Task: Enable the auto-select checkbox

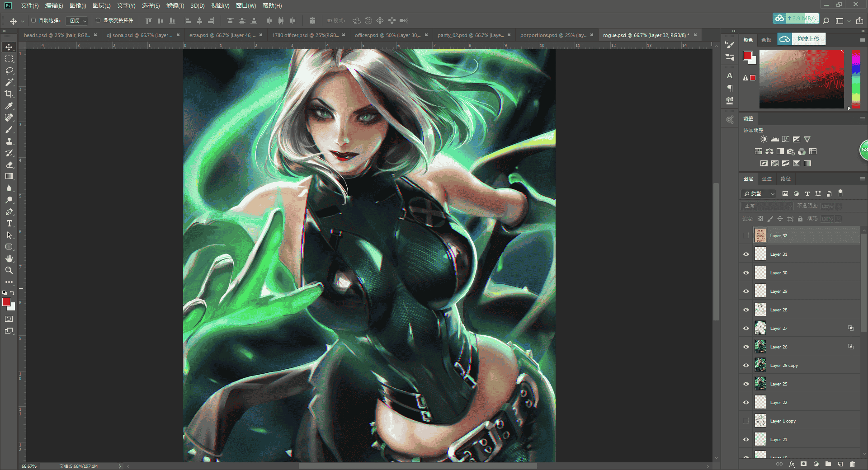Action: (33, 20)
